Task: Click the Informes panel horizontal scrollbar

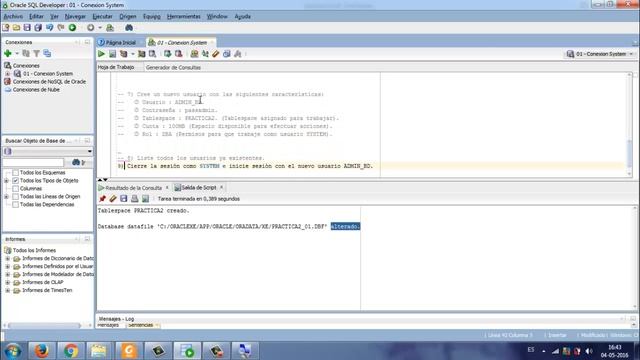Action: tap(44, 325)
